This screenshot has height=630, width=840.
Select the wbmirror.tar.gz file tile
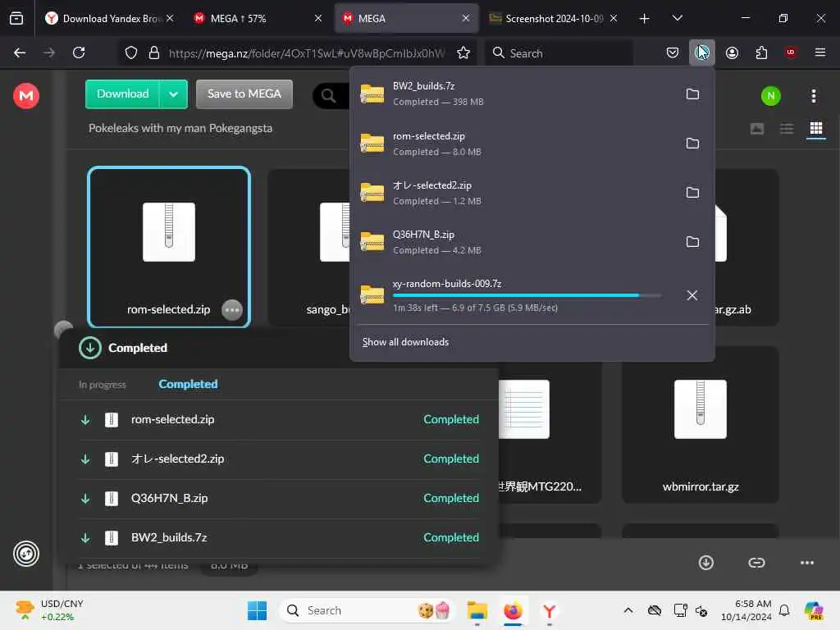701,426
